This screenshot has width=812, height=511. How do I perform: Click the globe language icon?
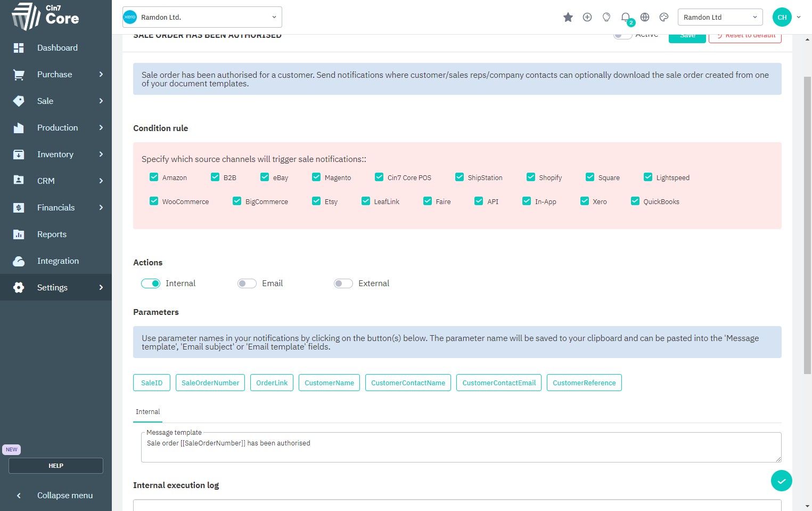pyautogui.click(x=645, y=18)
